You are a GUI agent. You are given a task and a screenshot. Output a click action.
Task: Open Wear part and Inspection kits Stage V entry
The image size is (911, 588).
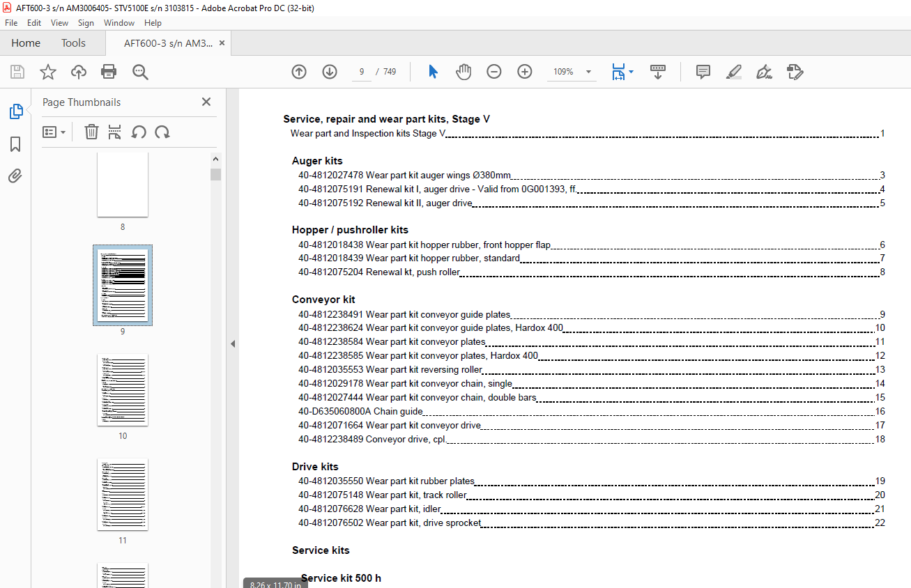click(x=588, y=133)
